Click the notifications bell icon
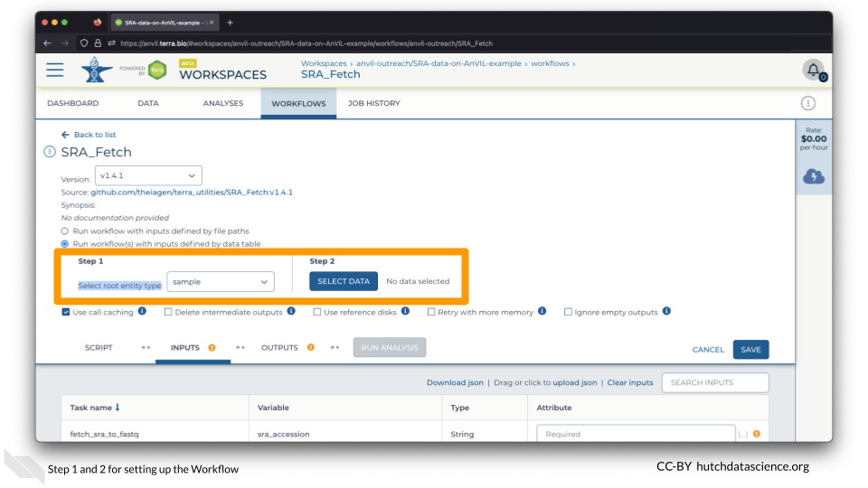868x488 pixels. [x=814, y=70]
